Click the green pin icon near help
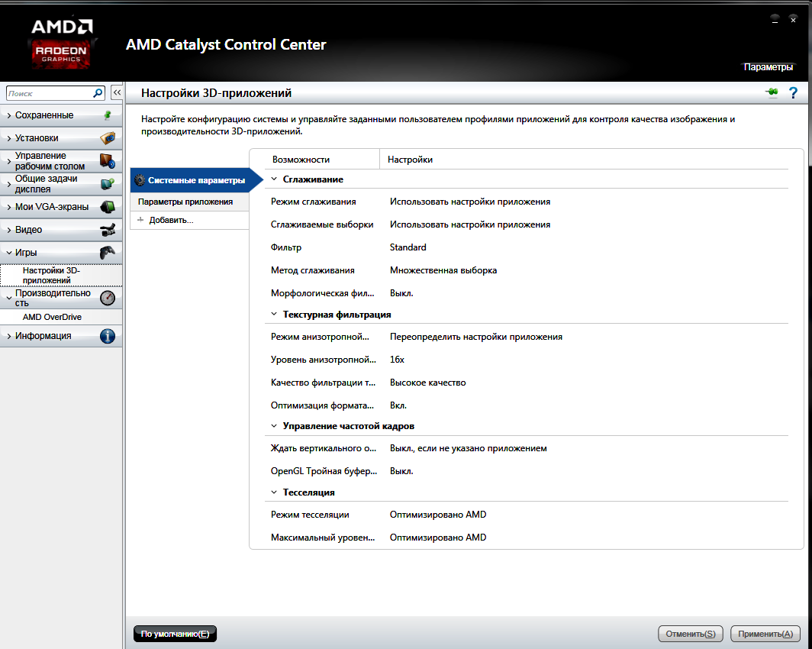Viewport: 812px width, 649px height. (x=772, y=93)
